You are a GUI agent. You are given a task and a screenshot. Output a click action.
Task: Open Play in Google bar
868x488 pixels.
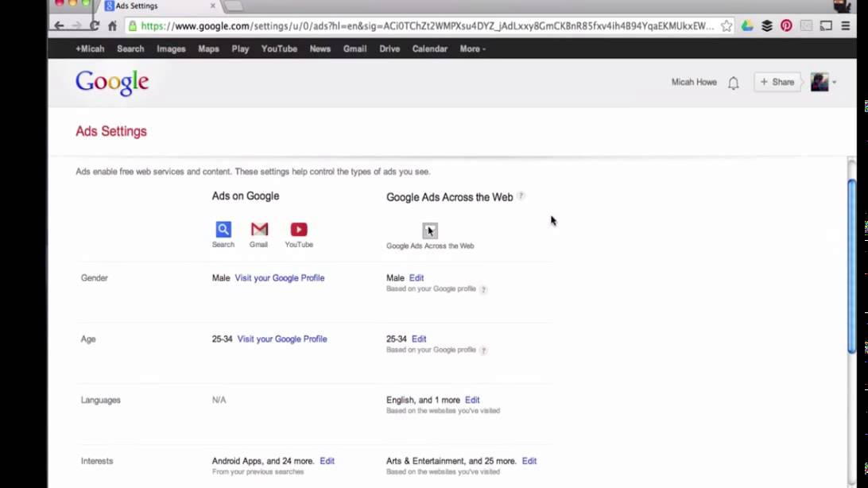tap(240, 48)
